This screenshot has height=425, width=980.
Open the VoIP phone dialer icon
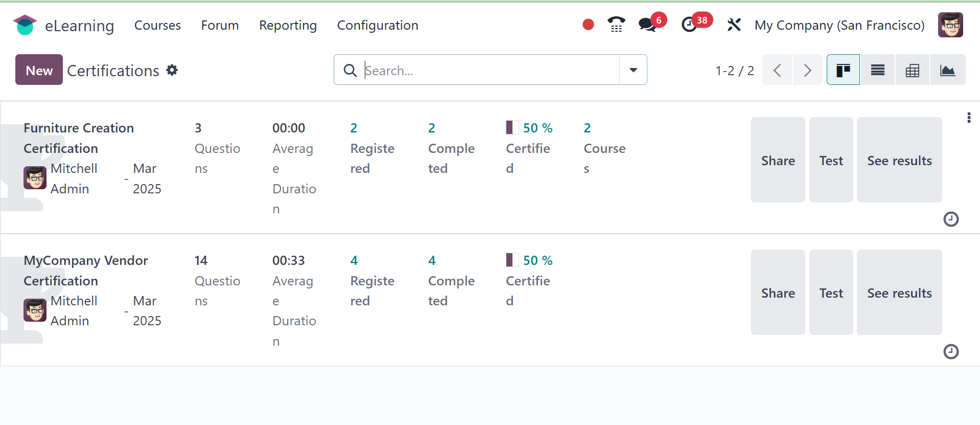coord(616,25)
